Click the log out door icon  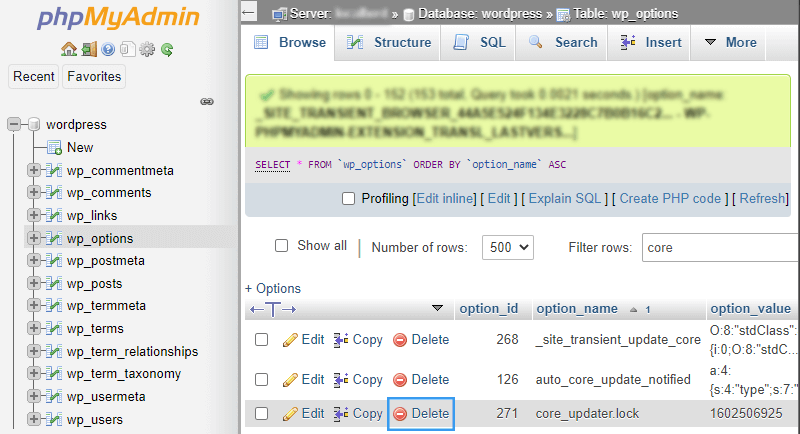tap(89, 49)
